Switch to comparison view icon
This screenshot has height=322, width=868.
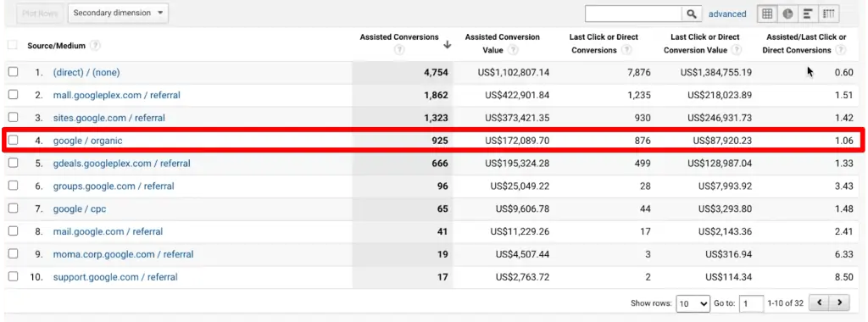pyautogui.click(x=829, y=14)
